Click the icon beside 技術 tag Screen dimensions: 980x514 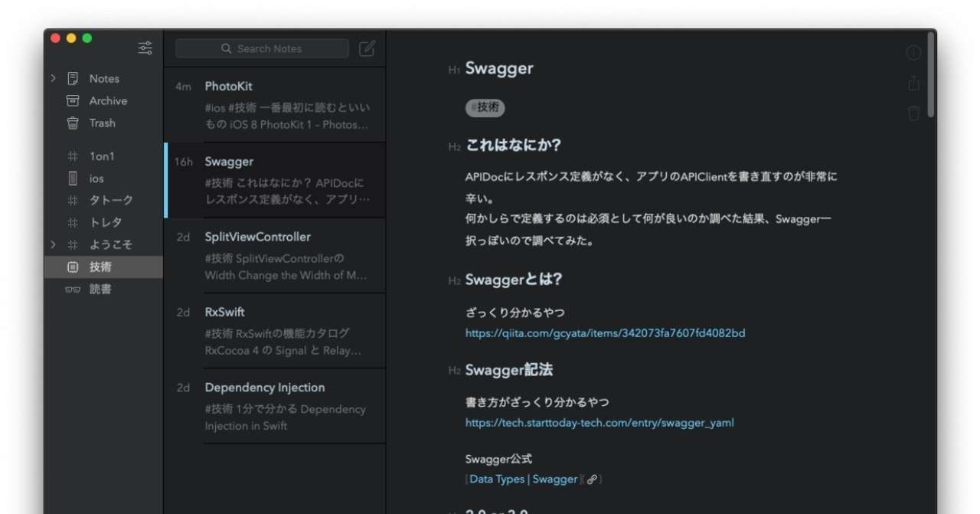click(x=73, y=267)
